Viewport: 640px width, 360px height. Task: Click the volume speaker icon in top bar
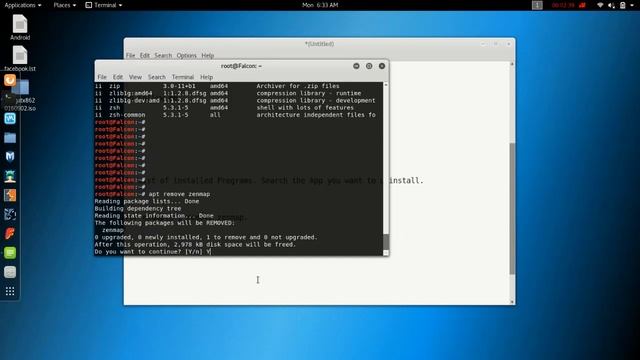[x=611, y=5]
